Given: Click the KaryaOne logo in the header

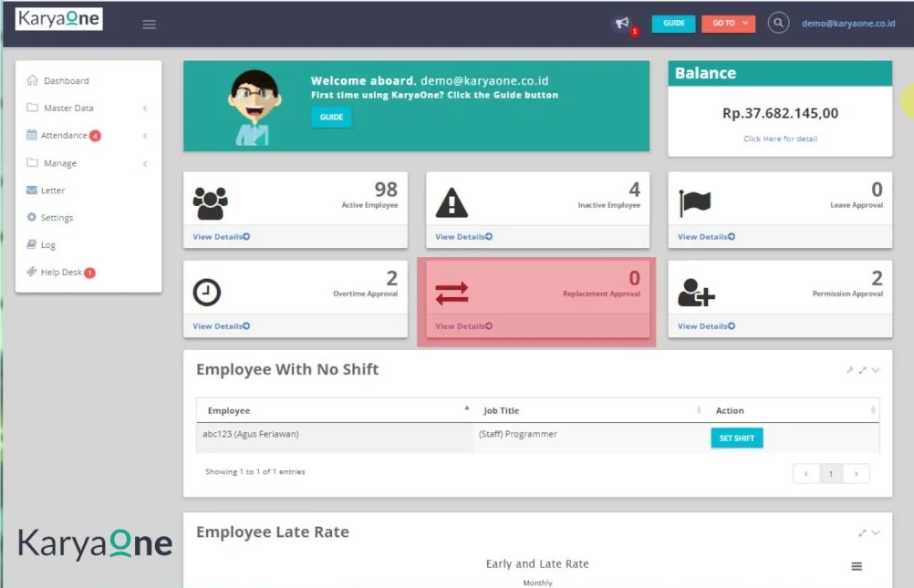Looking at the screenshot, I should pyautogui.click(x=59, y=18).
